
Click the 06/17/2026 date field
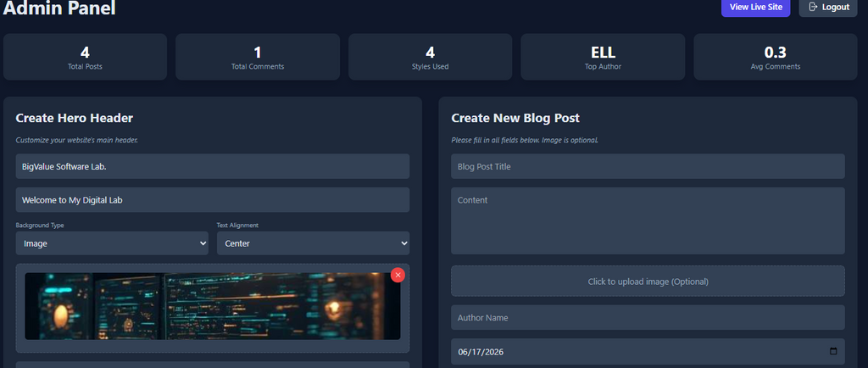[x=648, y=351]
